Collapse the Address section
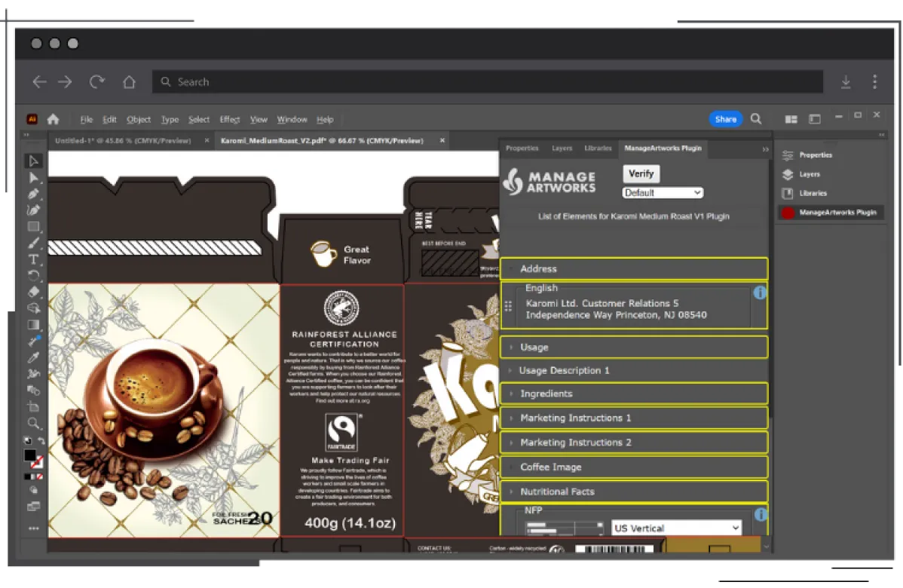The width and height of the screenshot is (903, 588). click(x=634, y=268)
